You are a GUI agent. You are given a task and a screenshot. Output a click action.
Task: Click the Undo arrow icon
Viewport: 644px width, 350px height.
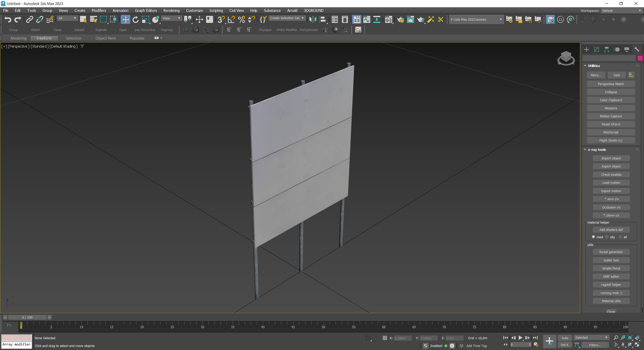tap(8, 20)
